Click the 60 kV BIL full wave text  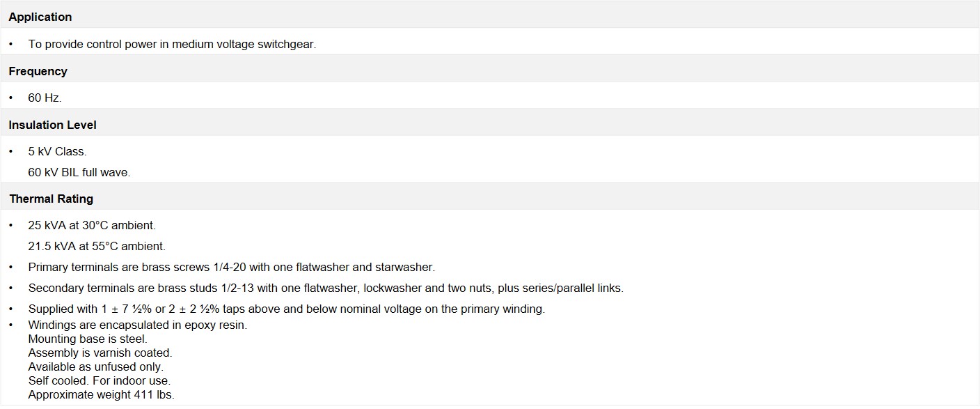[x=79, y=172]
